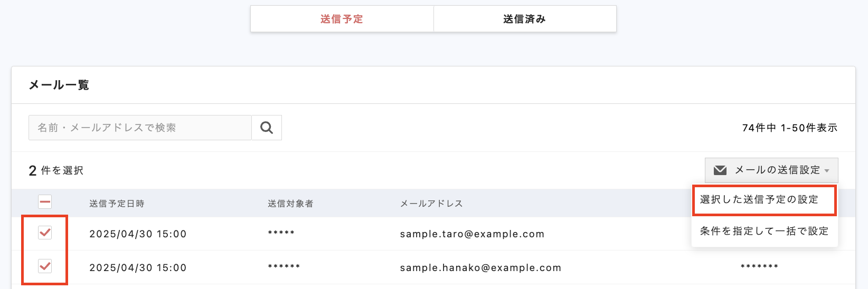The height and width of the screenshot is (289, 868).
Task: Uncheck the sample.hanako row checkbox
Action: point(45,266)
